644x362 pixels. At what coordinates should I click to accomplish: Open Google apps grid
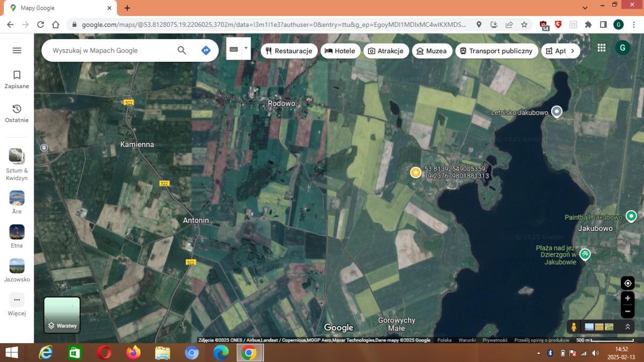point(602,48)
